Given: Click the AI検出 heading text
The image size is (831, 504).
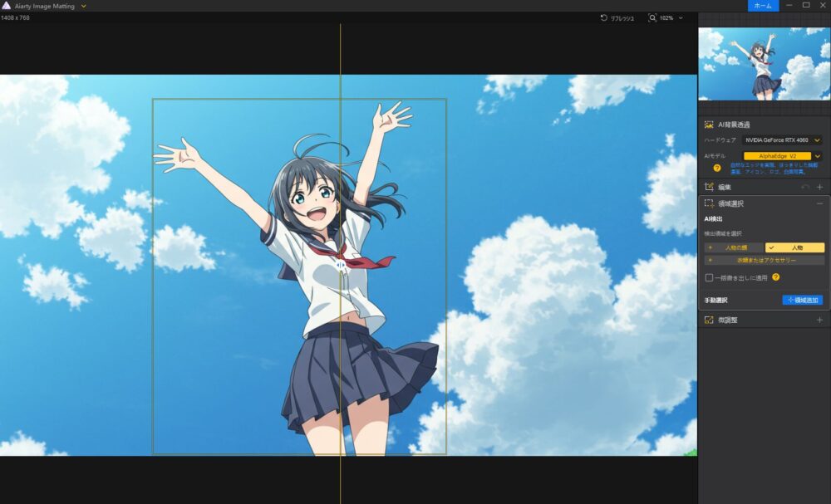Looking at the screenshot, I should (713, 218).
